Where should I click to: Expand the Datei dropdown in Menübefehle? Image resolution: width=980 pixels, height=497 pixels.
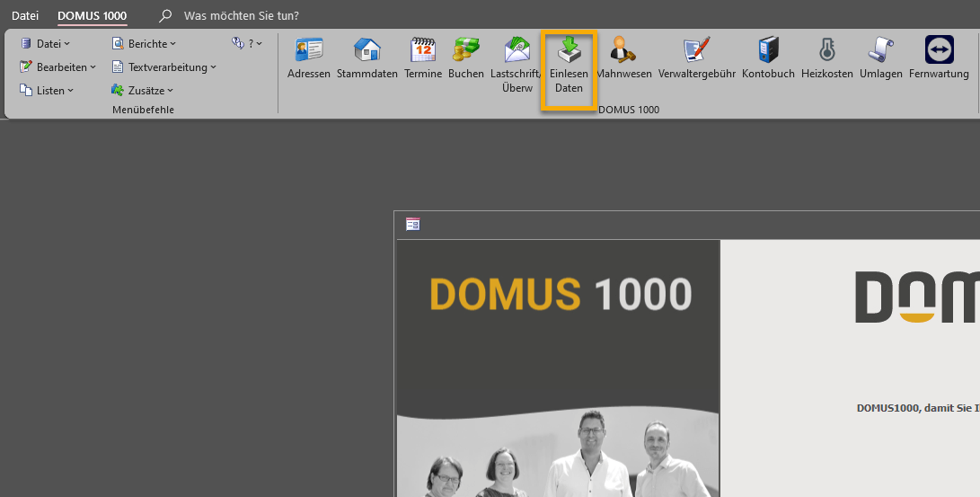tap(45, 44)
